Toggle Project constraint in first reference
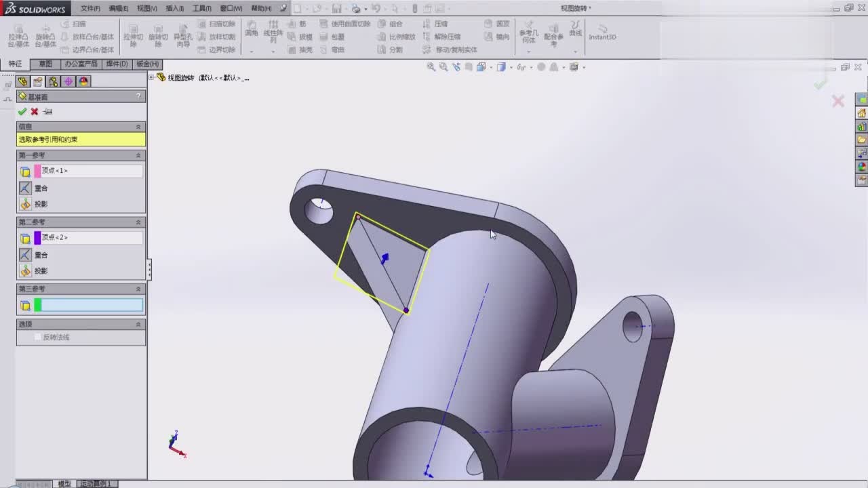Screen dimensions: 868x488 25,204
